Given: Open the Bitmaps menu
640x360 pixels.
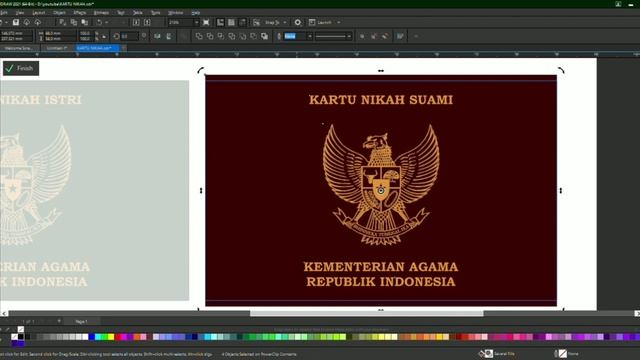Looking at the screenshot, I should tap(101, 13).
